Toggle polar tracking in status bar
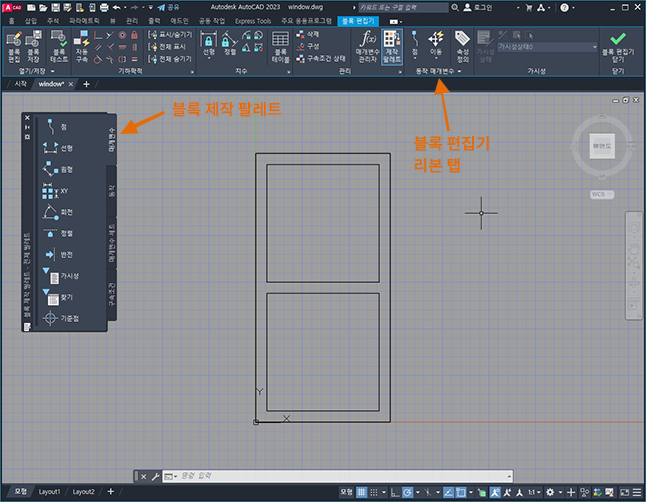Viewport: 646px width, 502px height. [x=407, y=492]
